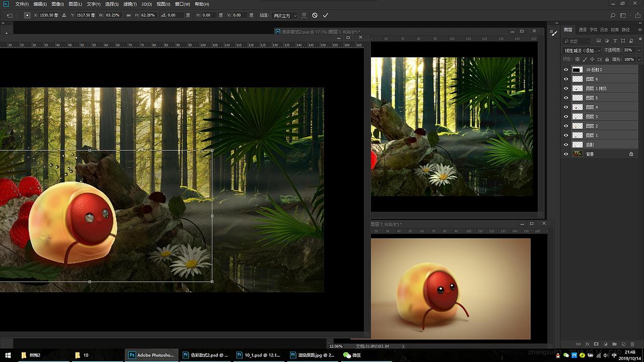Open WeChat 微信 from the taskbar

[352, 355]
